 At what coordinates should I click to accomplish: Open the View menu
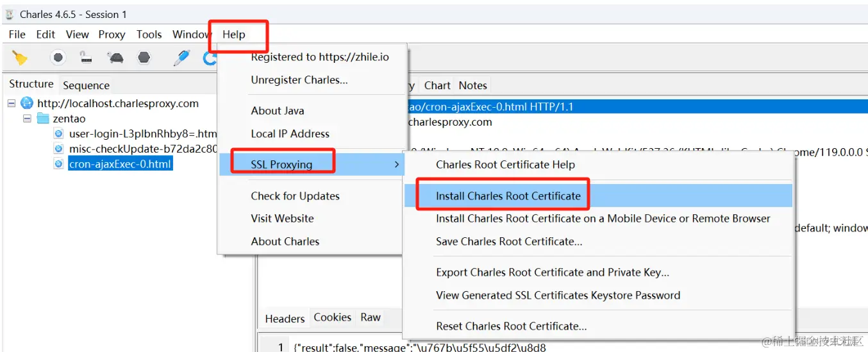(78, 35)
